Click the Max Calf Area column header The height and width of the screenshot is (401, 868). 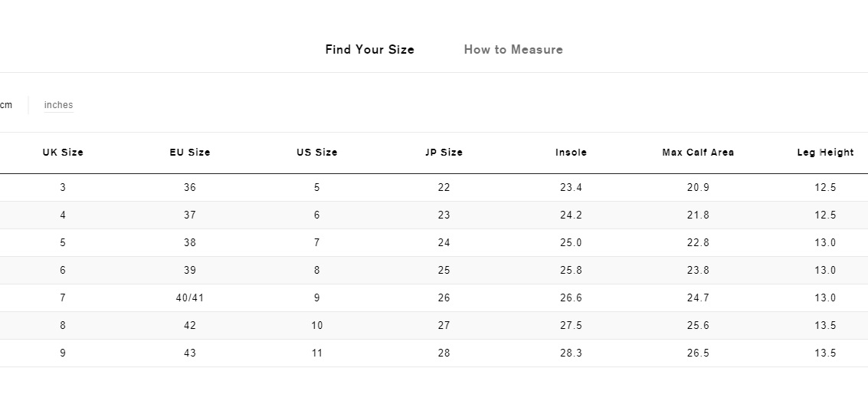coord(698,153)
